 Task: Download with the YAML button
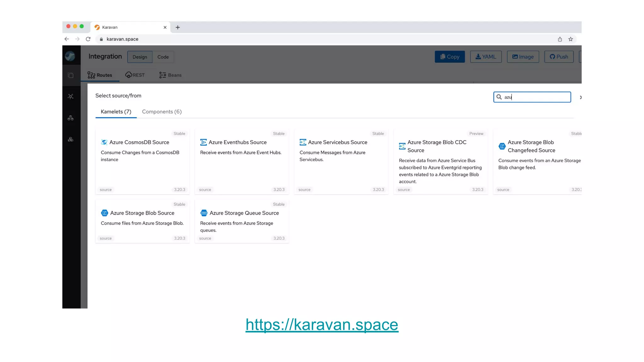point(486,57)
